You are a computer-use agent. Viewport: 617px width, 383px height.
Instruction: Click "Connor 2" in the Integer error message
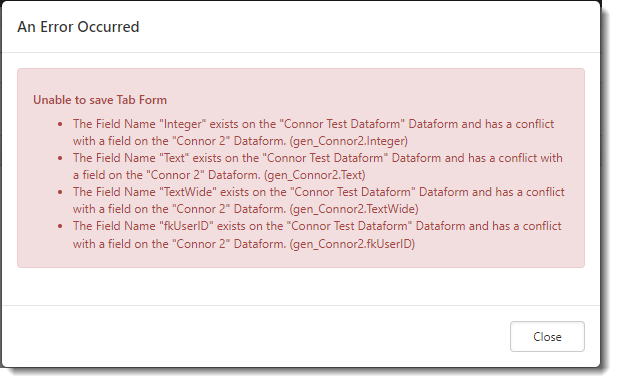(x=201, y=141)
